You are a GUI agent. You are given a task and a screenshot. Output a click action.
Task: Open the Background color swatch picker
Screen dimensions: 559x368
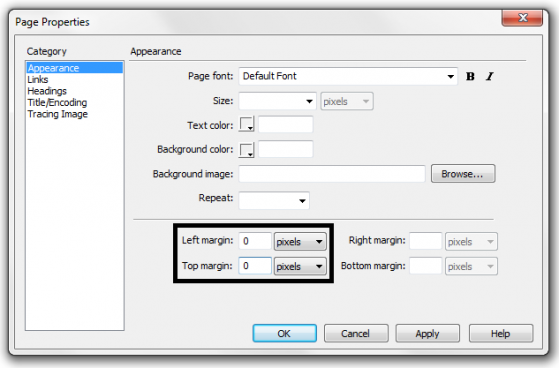click(246, 150)
